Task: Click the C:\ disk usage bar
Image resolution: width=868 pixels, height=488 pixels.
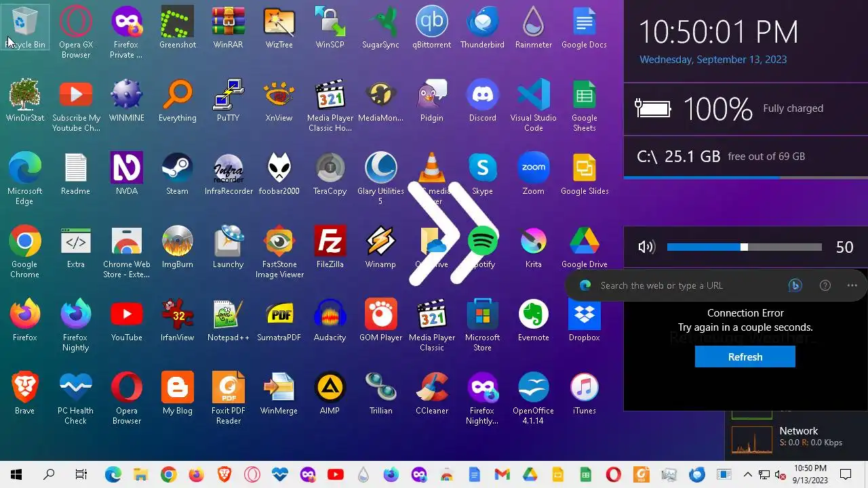Action: coord(746,178)
